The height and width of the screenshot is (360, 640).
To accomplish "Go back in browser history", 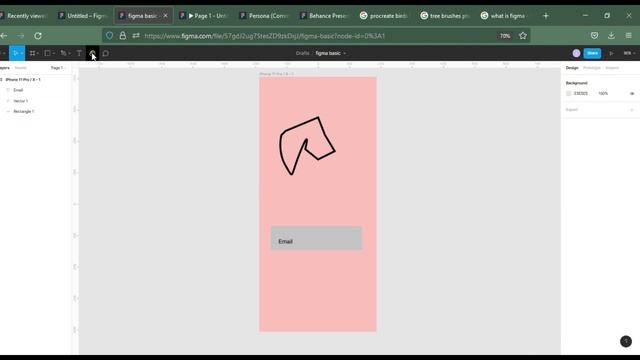I will click(x=4, y=36).
